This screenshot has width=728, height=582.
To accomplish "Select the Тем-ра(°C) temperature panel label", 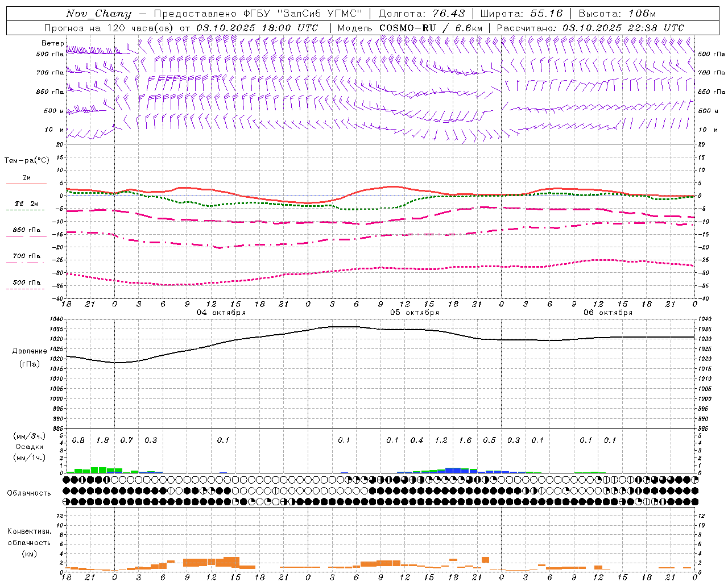I will click(x=27, y=161).
